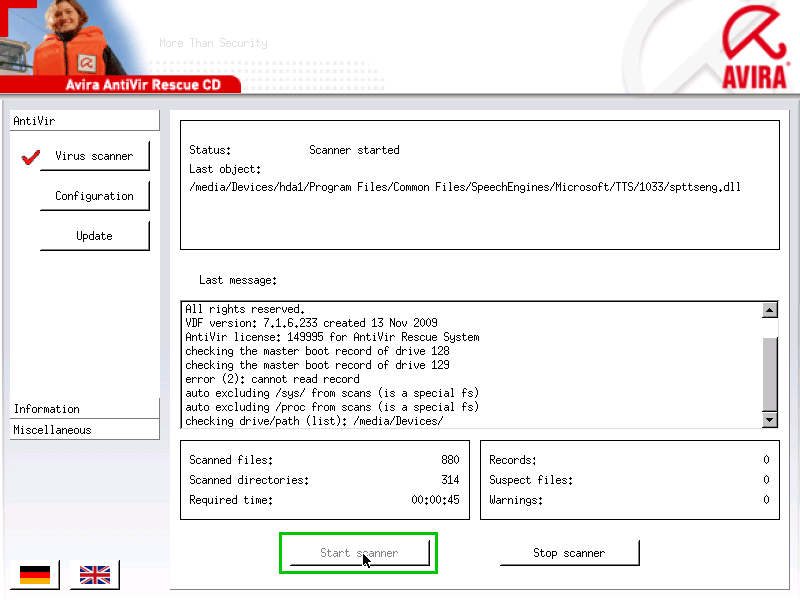The width and height of the screenshot is (800, 600).
Task: Switch language using the UK flag
Action: point(95,574)
